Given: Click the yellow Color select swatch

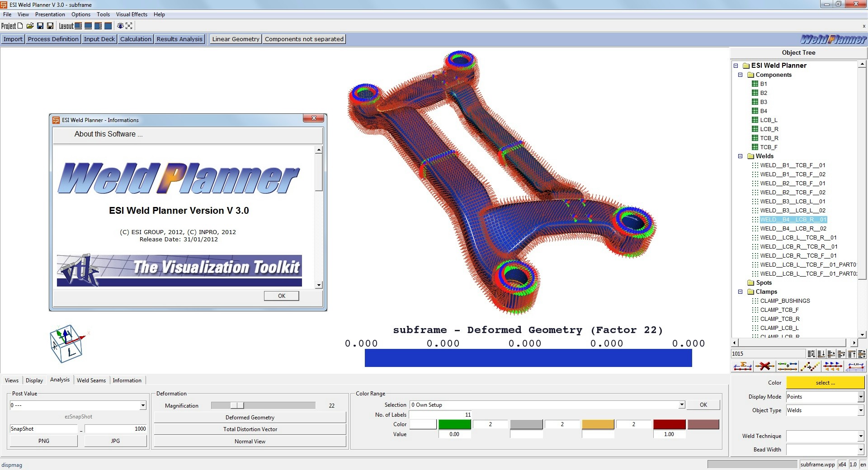Looking at the screenshot, I should click(x=826, y=383).
